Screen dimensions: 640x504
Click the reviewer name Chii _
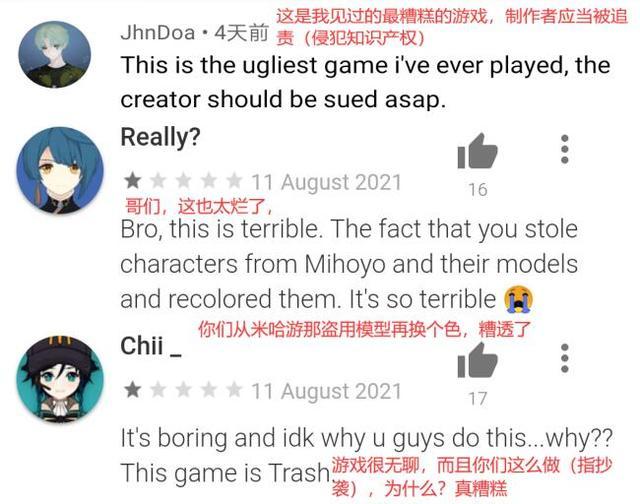(151, 346)
